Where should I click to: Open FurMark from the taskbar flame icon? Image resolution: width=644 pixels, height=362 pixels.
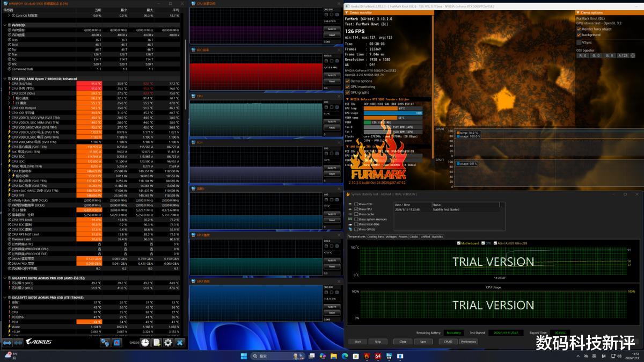click(x=367, y=356)
